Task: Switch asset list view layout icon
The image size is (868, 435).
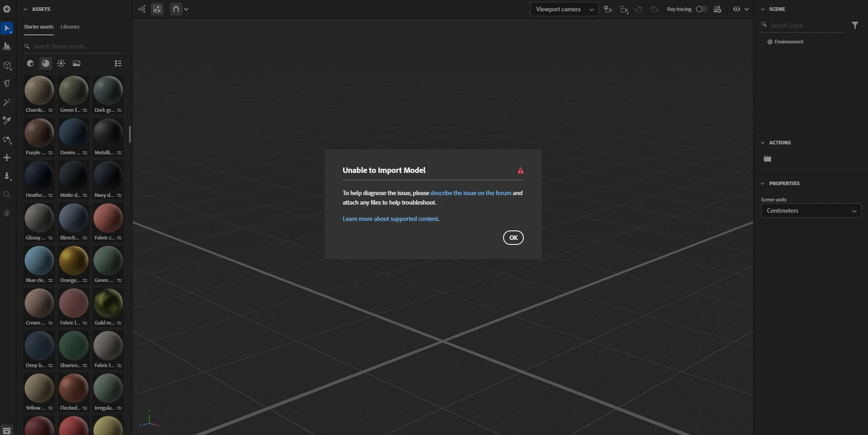Action: tap(118, 63)
